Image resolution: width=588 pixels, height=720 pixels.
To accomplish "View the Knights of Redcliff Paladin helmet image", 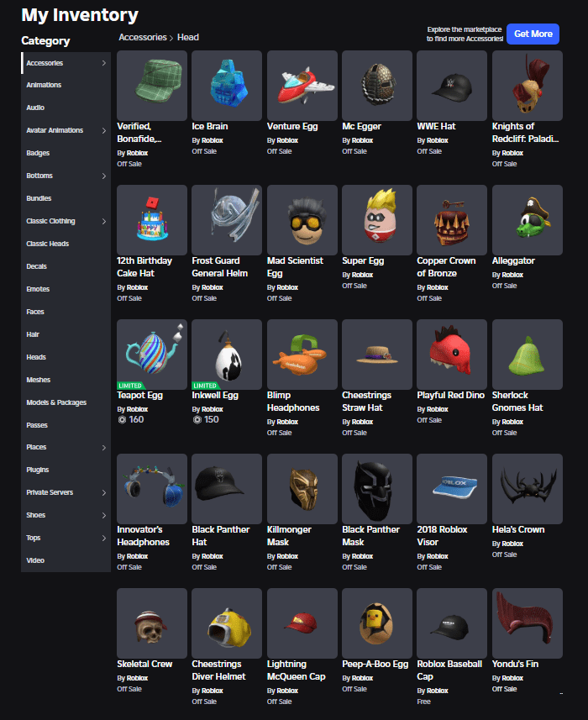I will (x=527, y=86).
